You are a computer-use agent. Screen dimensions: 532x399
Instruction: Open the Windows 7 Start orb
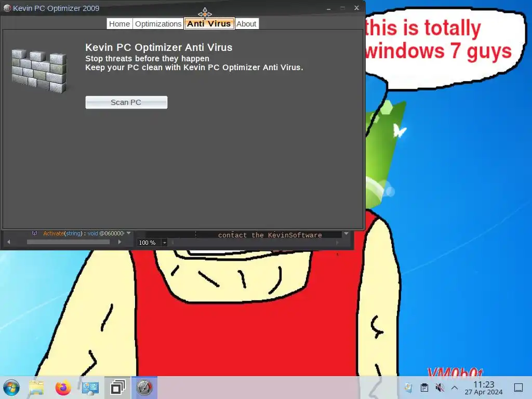point(11,388)
